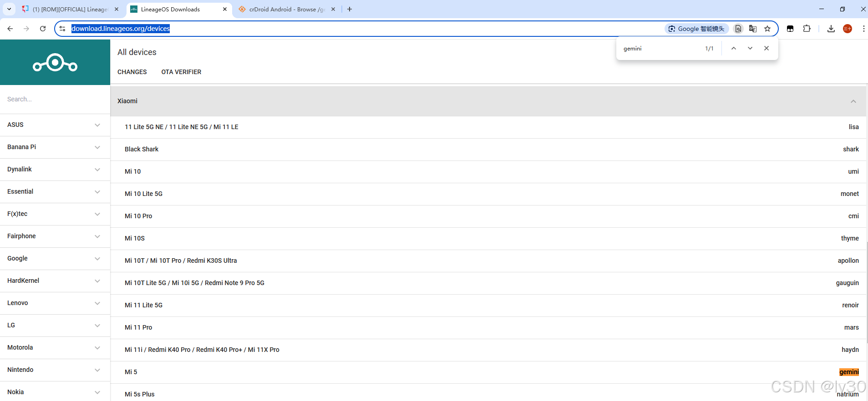
Task: Jump to previous find result
Action: click(x=734, y=48)
